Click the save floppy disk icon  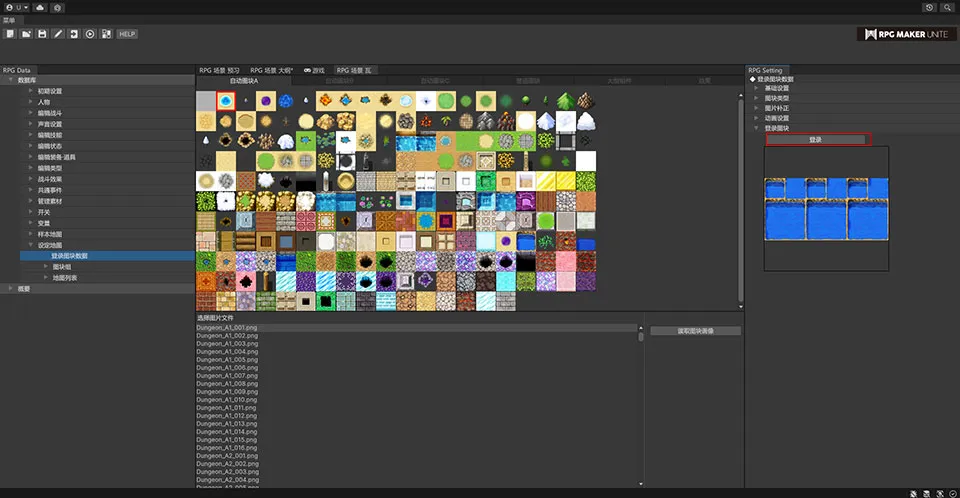(42, 34)
